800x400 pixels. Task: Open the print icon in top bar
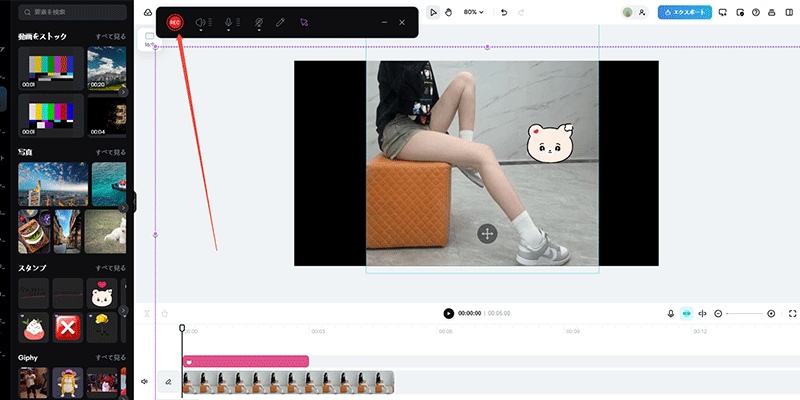click(x=772, y=12)
